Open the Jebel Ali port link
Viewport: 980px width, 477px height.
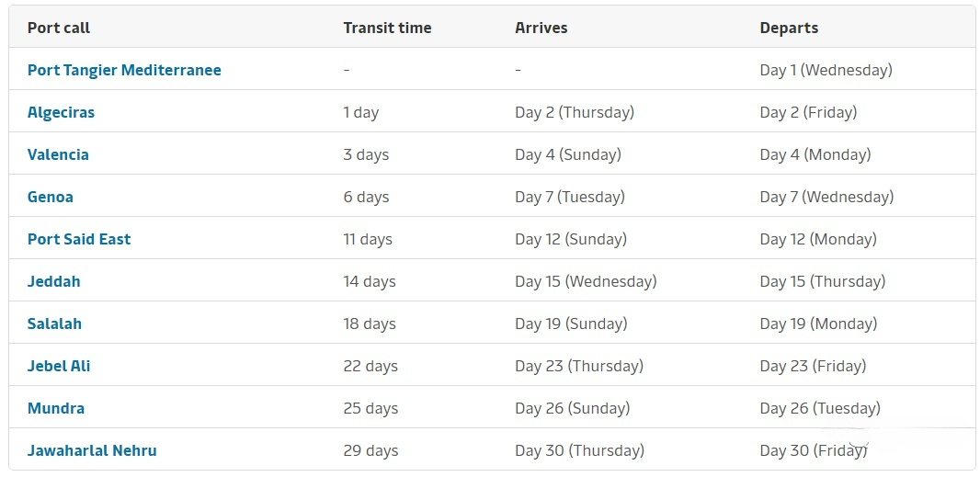pos(59,366)
